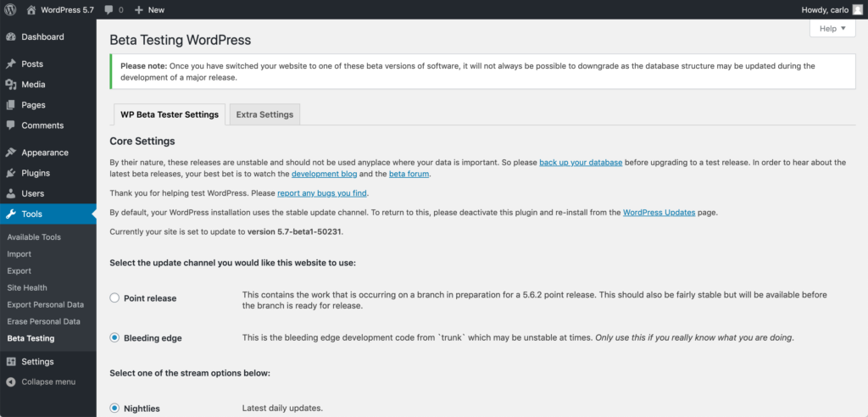
Task: Open the development blog link
Action: point(325,174)
